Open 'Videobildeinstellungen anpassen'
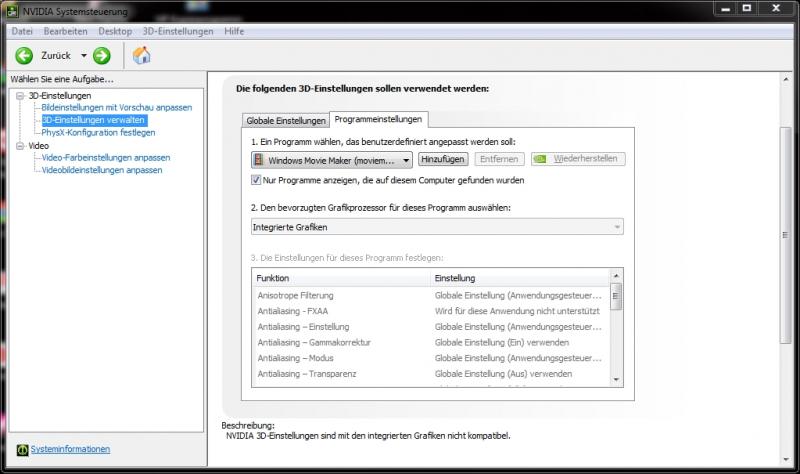This screenshot has height=474, width=800. [102, 170]
